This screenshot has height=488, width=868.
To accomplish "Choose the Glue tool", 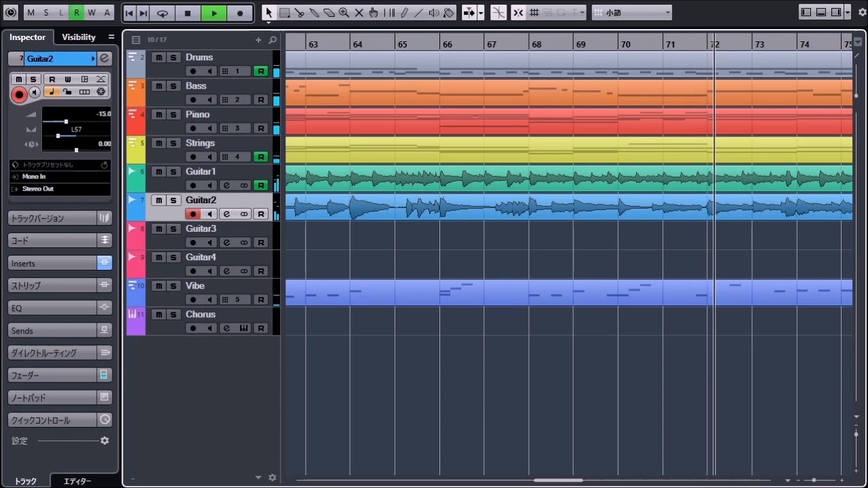I will pyautogui.click(x=315, y=13).
